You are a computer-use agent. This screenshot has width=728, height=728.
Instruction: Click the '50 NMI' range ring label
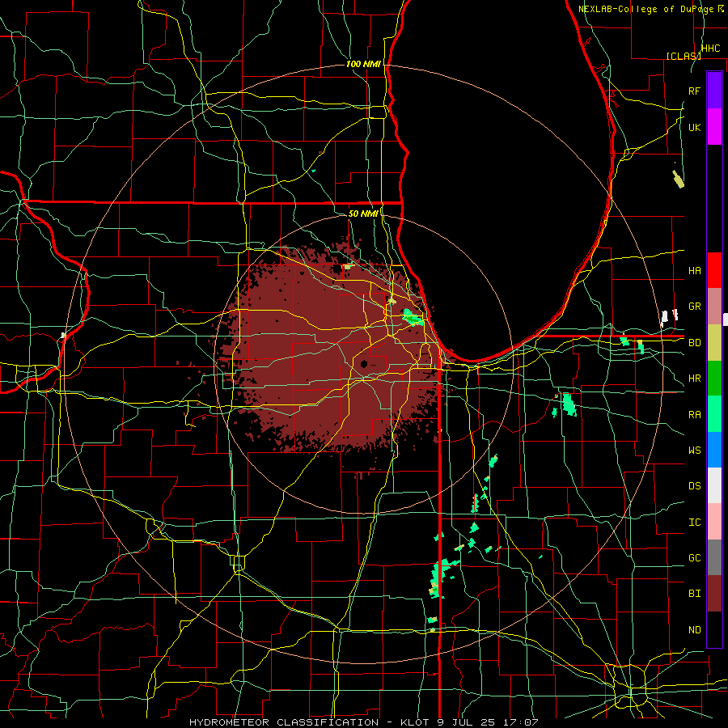[x=363, y=214]
